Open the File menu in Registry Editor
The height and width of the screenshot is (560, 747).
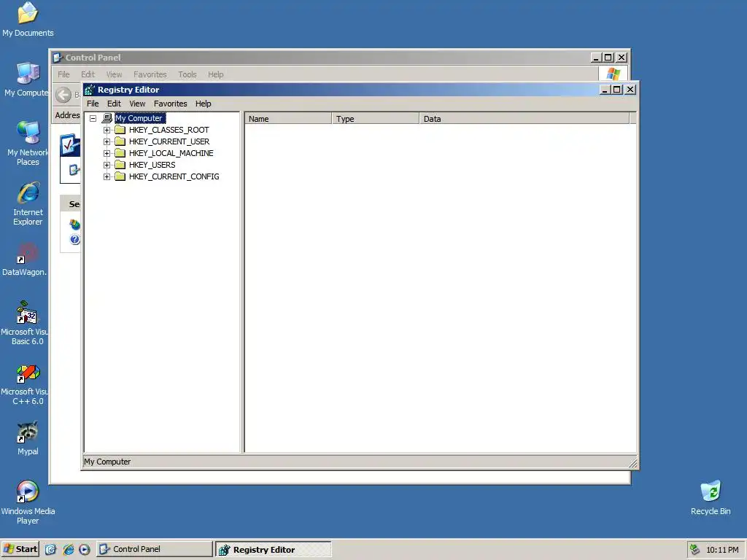click(93, 104)
